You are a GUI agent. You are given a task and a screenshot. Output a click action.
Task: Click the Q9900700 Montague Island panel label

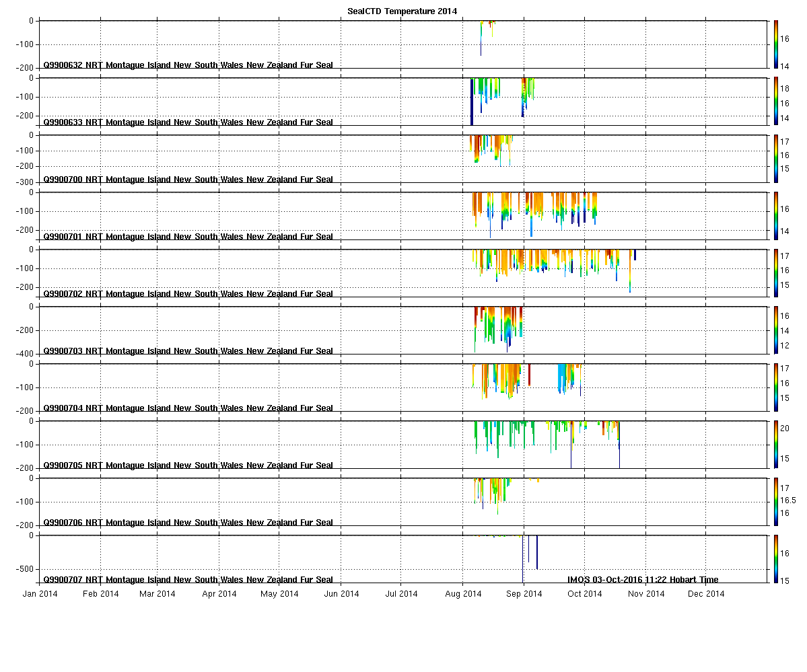click(x=188, y=179)
